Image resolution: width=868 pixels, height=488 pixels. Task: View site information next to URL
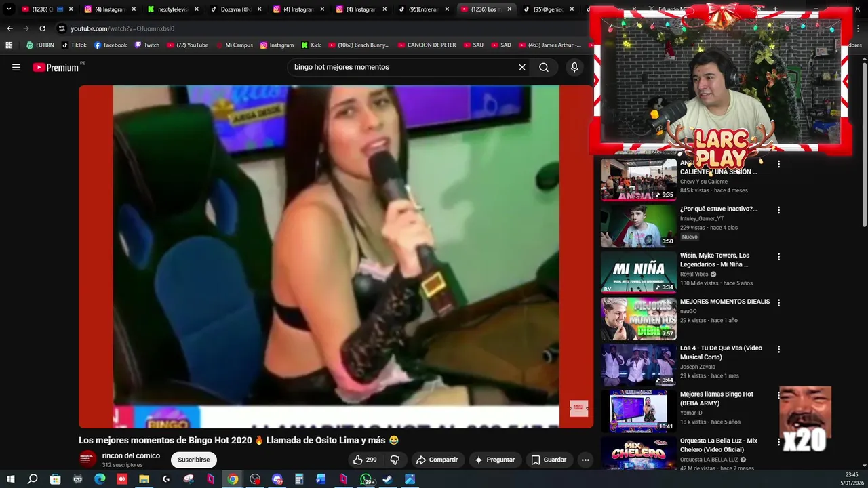click(62, 28)
